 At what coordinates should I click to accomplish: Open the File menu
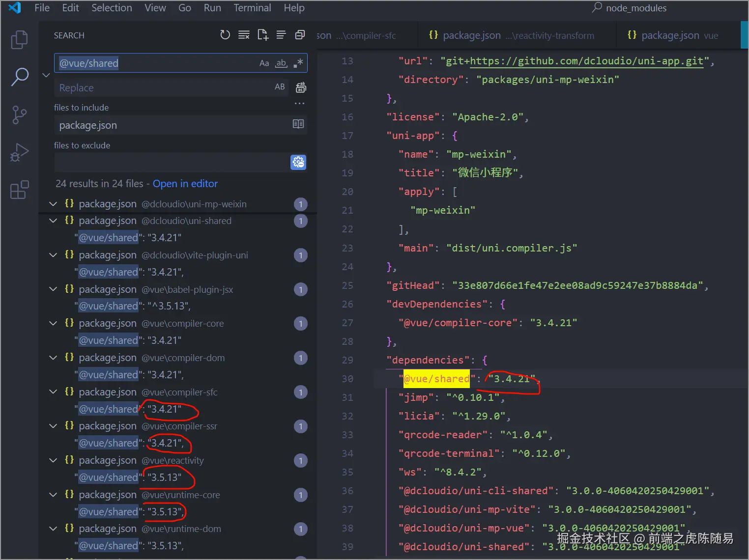click(x=42, y=8)
